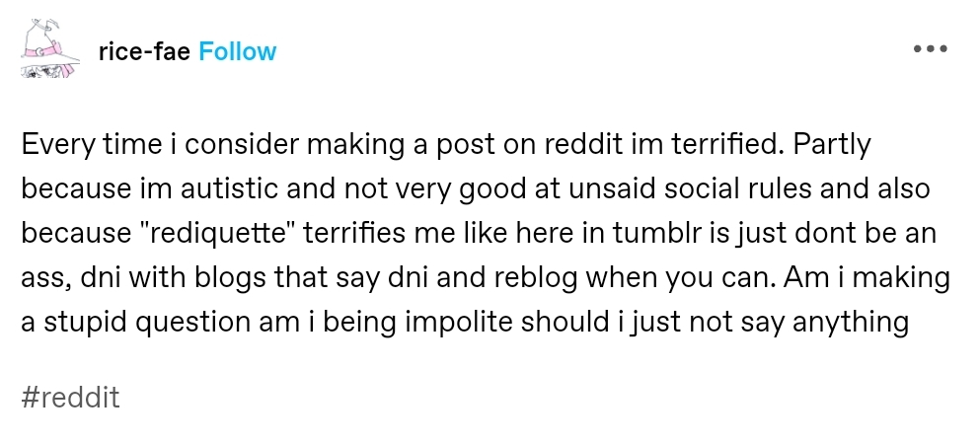Click the rice-fae blog username
This screenshot has height=444, width=980.
click(x=145, y=51)
